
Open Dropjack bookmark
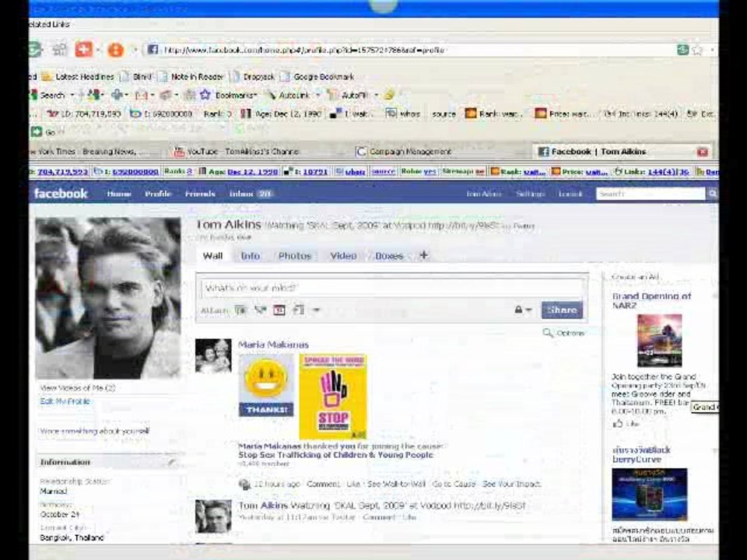coord(253,77)
